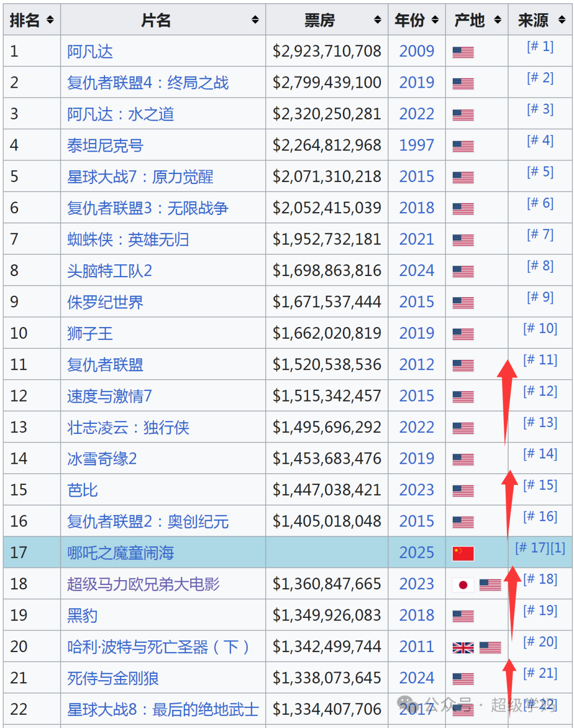Go to the 死侍与金刚狼 page
The height and width of the screenshot is (728, 574).
113,679
